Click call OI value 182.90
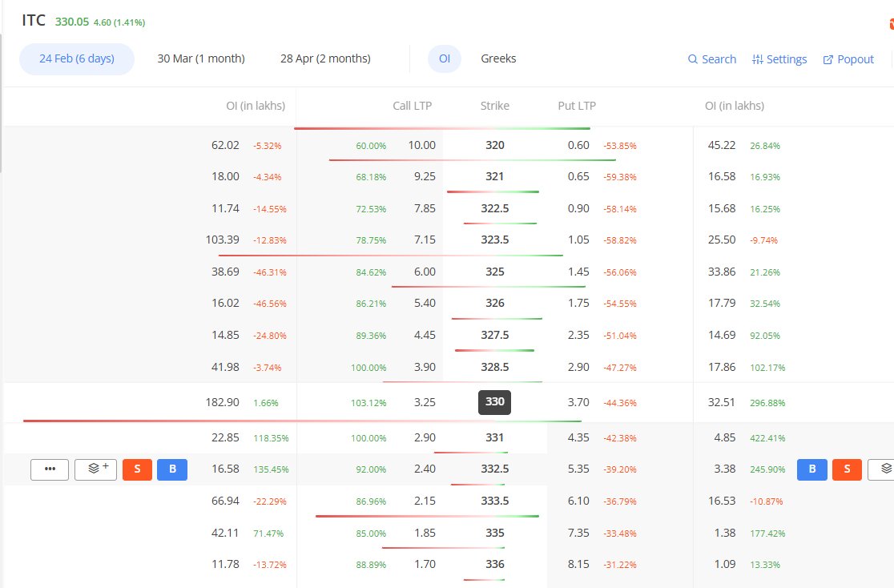 (223, 403)
